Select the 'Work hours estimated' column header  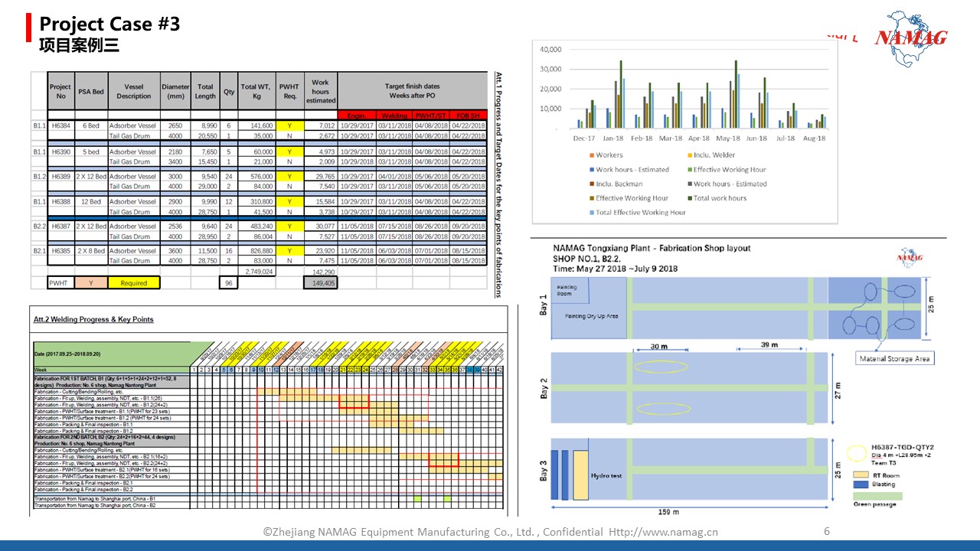321,91
